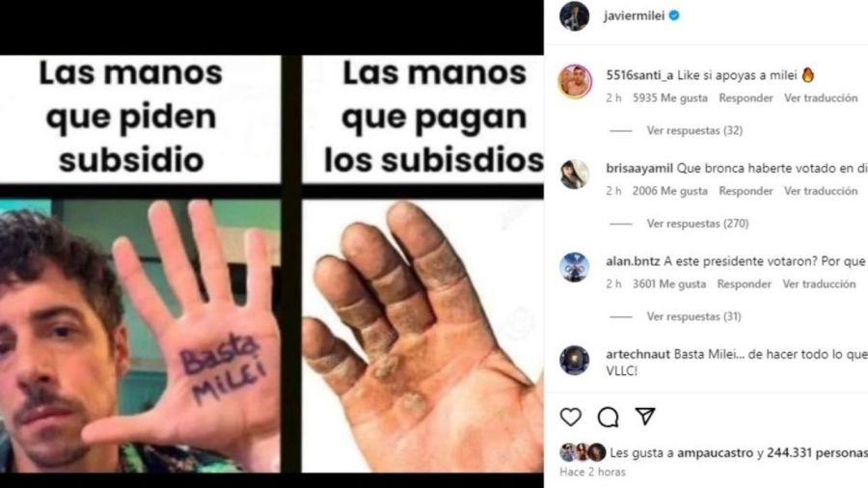Expand Ver respuestas (31) replies
This screenshot has height=488, width=868.
coord(693,316)
